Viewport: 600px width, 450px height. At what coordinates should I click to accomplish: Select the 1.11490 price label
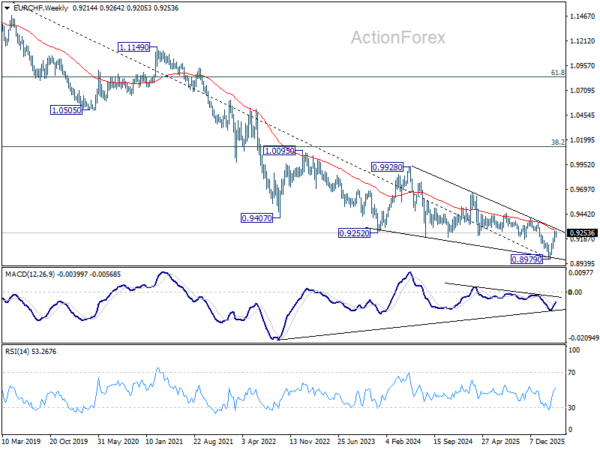click(x=134, y=47)
